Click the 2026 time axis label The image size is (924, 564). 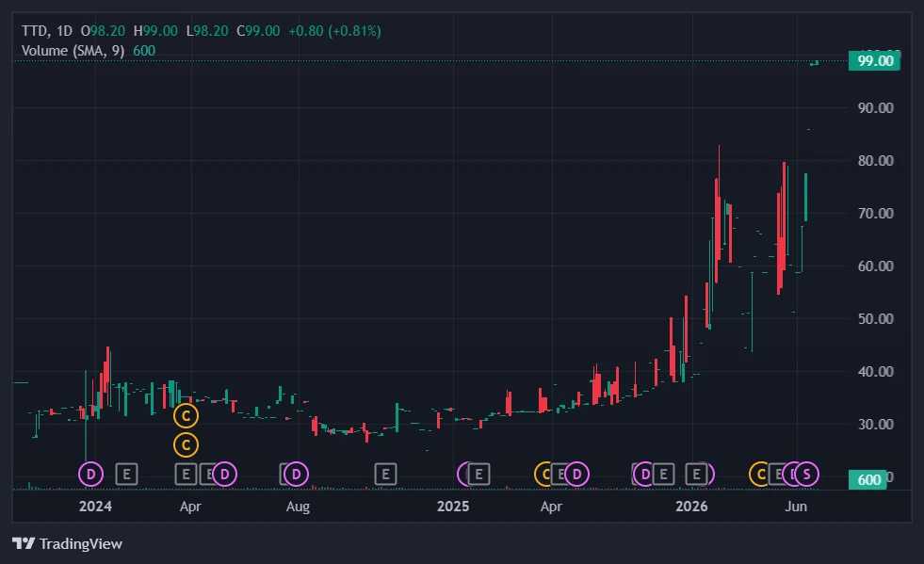pos(691,507)
